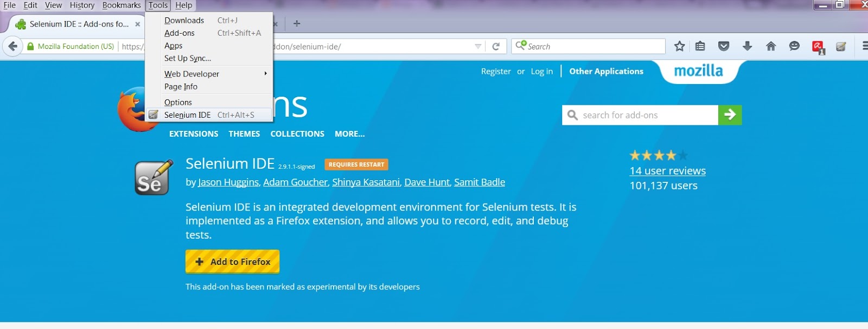The height and width of the screenshot is (329, 868).
Task: Click the red toolbar extension icon with badge
Action: [818, 47]
